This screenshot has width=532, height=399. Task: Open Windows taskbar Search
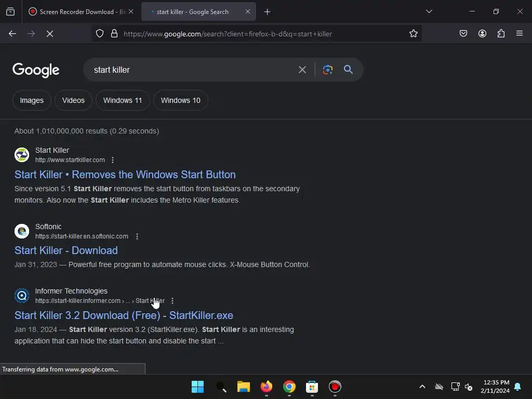[221, 387]
